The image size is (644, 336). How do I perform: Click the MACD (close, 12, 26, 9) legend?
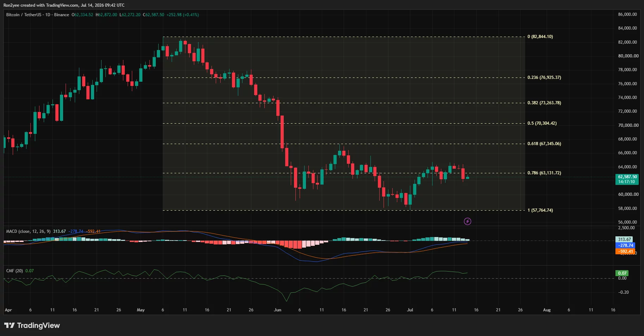tap(28, 231)
